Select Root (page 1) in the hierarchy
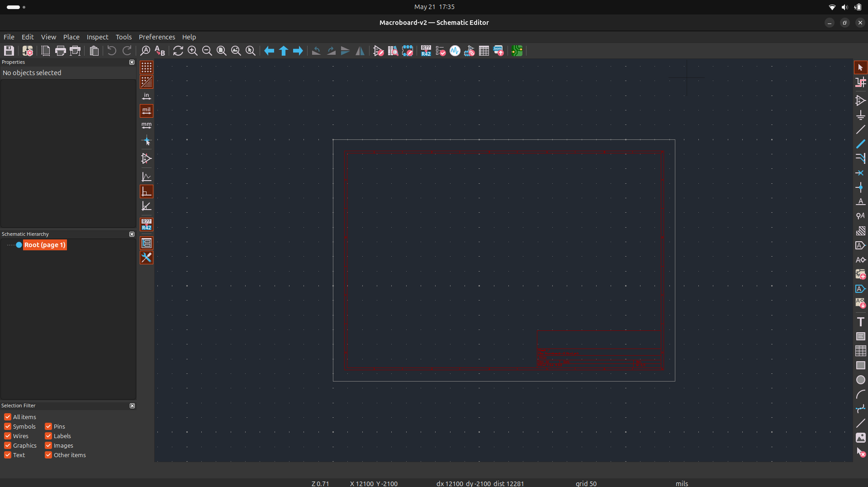The height and width of the screenshot is (487, 868). (44, 245)
